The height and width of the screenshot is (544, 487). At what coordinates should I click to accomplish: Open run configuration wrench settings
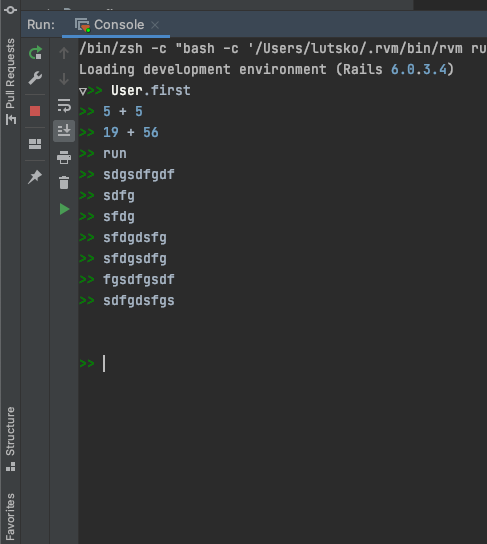pyautogui.click(x=35, y=78)
